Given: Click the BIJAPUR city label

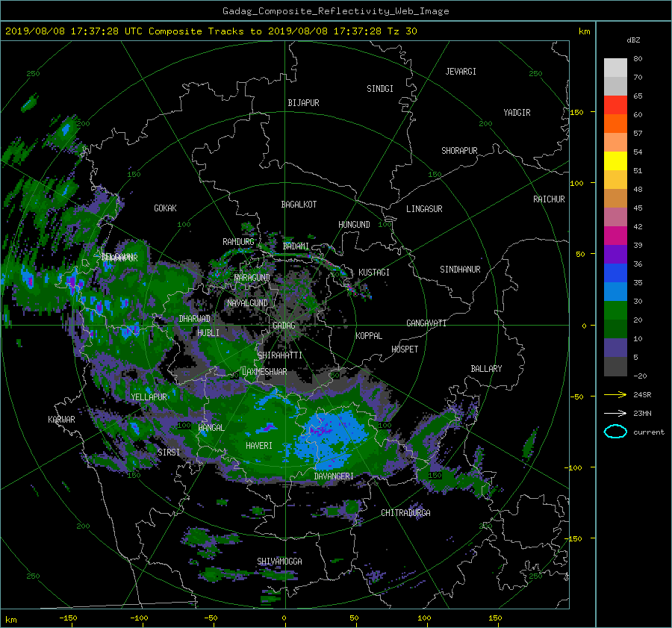Looking at the screenshot, I should coord(303,103).
